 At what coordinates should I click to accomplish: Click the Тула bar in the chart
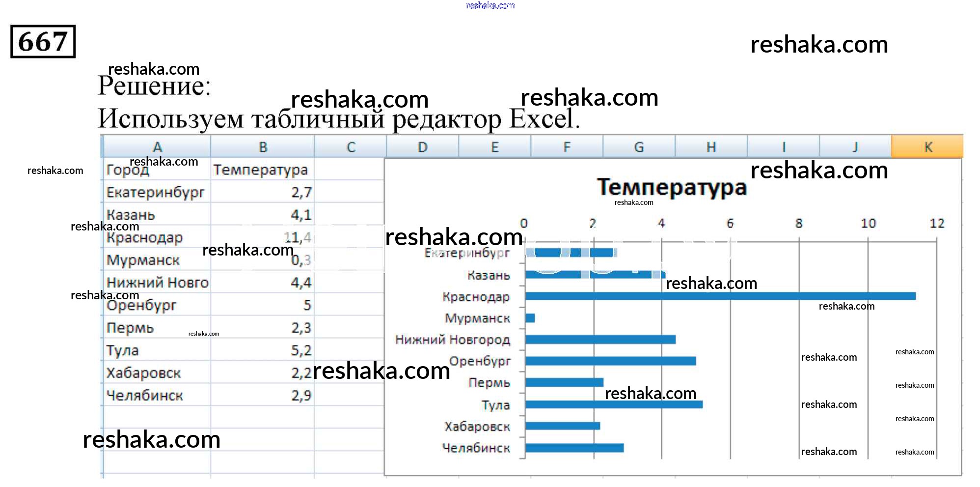point(614,404)
